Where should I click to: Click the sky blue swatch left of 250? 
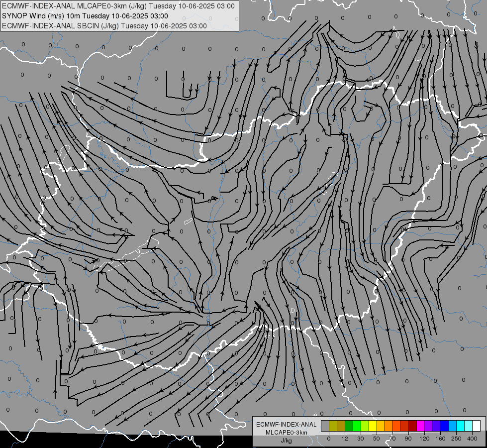(x=453, y=426)
